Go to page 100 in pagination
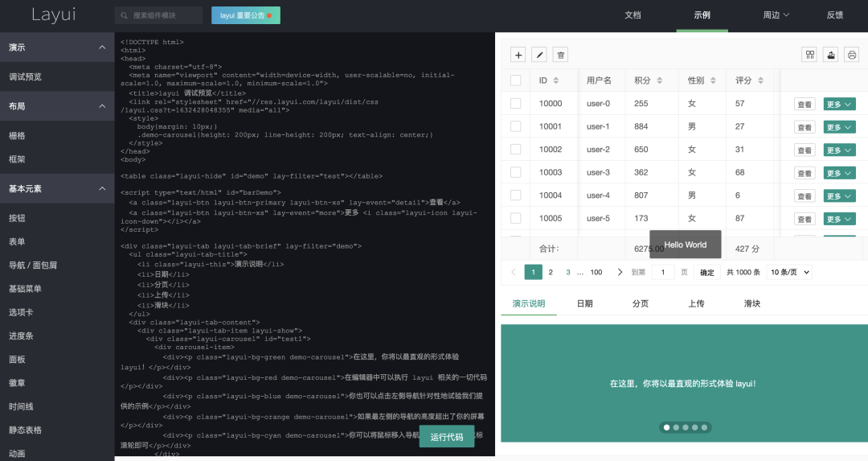 [x=596, y=272]
